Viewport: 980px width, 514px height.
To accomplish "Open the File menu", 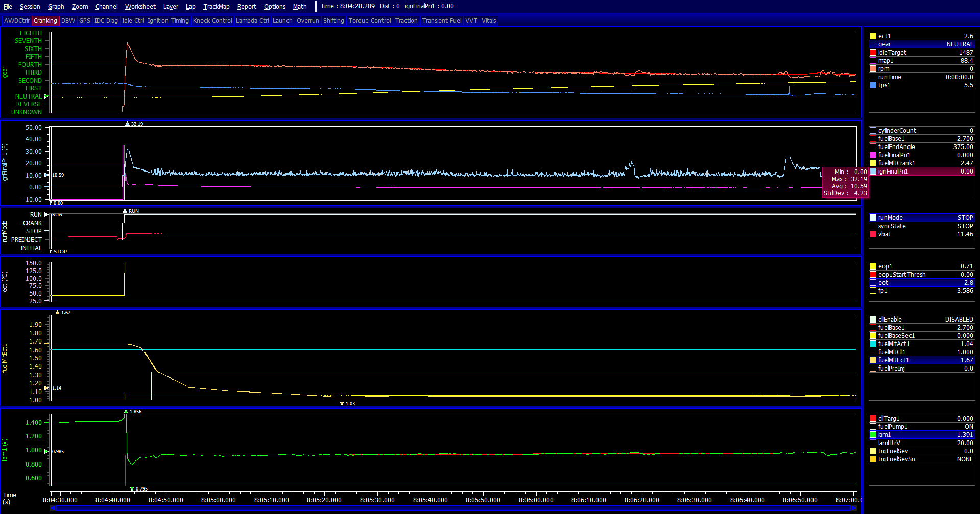I will [8, 6].
